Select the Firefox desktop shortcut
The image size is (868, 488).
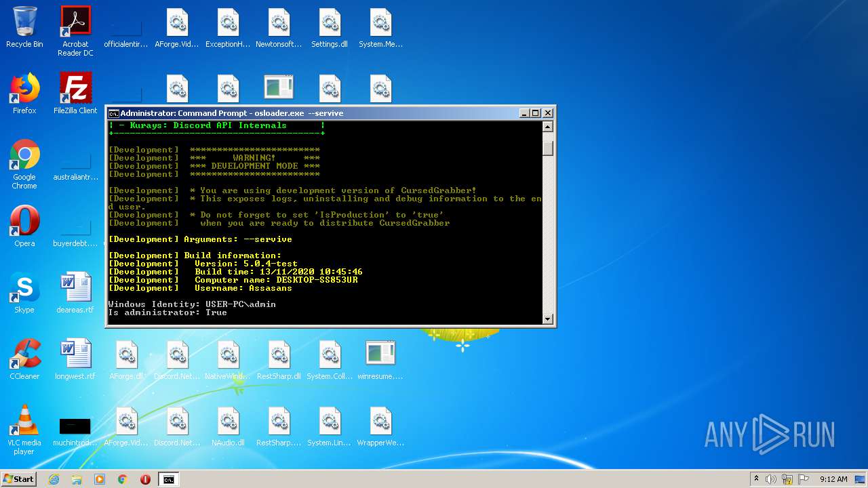[24, 94]
